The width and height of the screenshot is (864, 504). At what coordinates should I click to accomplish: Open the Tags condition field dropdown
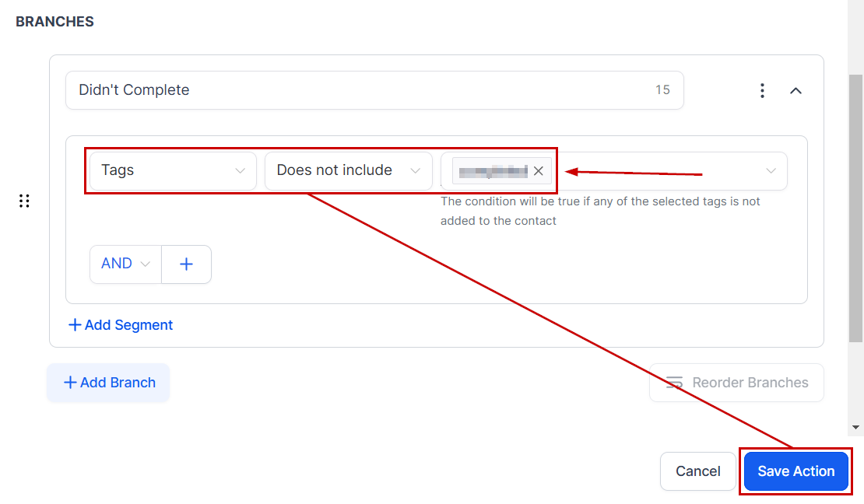(173, 171)
